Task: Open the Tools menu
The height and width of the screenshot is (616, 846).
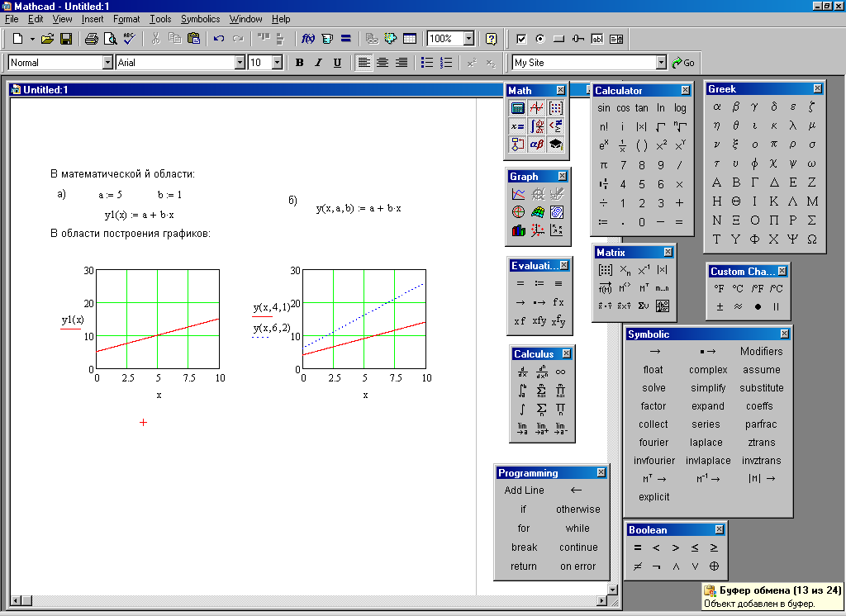Action: tap(160, 19)
